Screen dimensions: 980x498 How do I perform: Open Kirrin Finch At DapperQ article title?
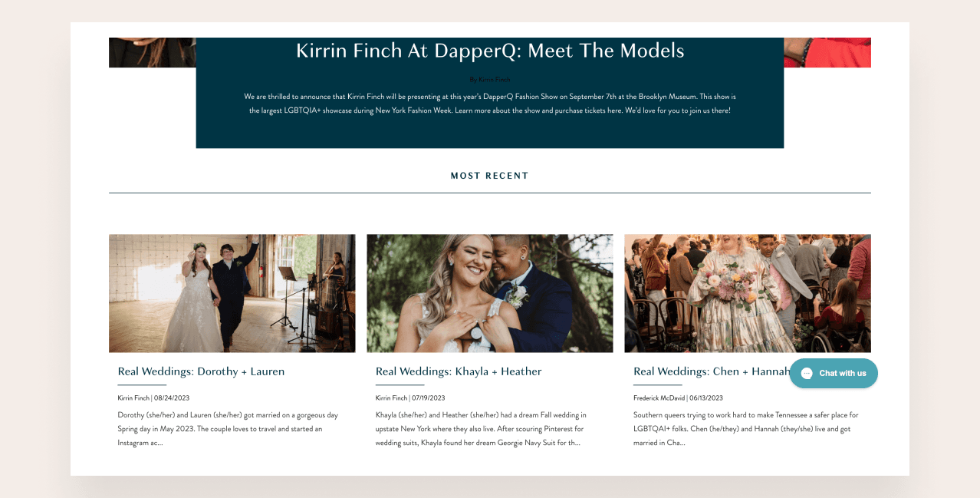[x=490, y=51]
